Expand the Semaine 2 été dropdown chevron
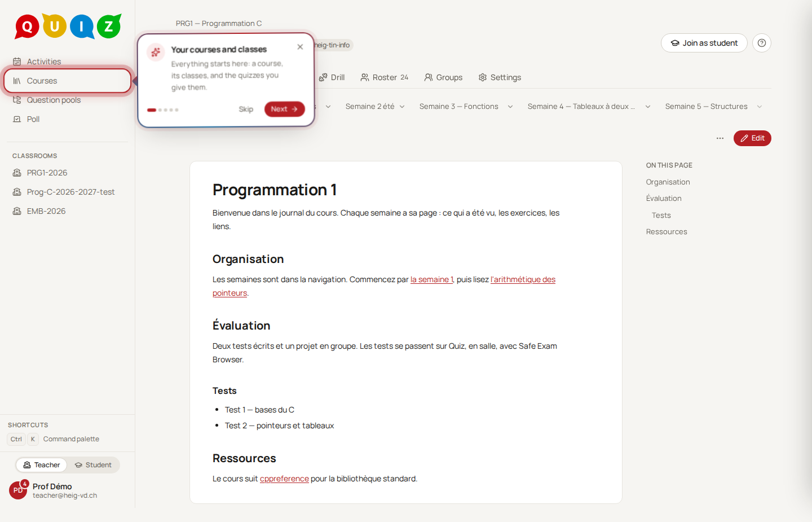This screenshot has height=522, width=812. pos(402,107)
